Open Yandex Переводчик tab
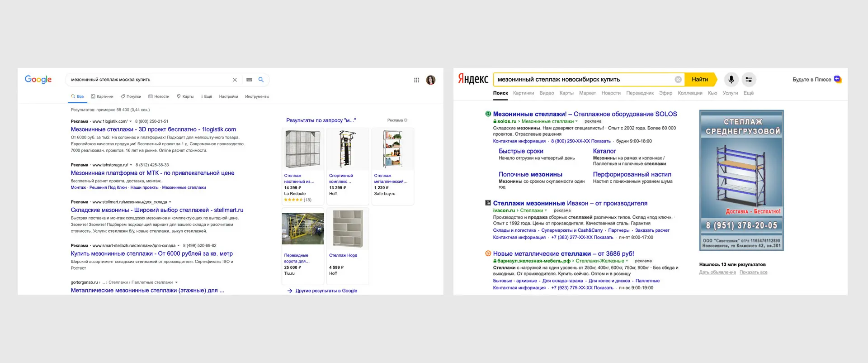The image size is (868, 363). pos(640,93)
